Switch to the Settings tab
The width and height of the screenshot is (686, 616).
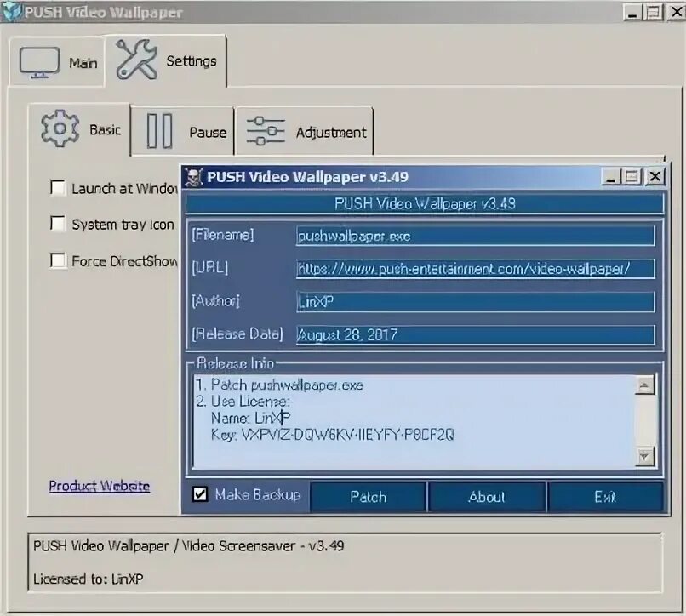click(x=166, y=60)
